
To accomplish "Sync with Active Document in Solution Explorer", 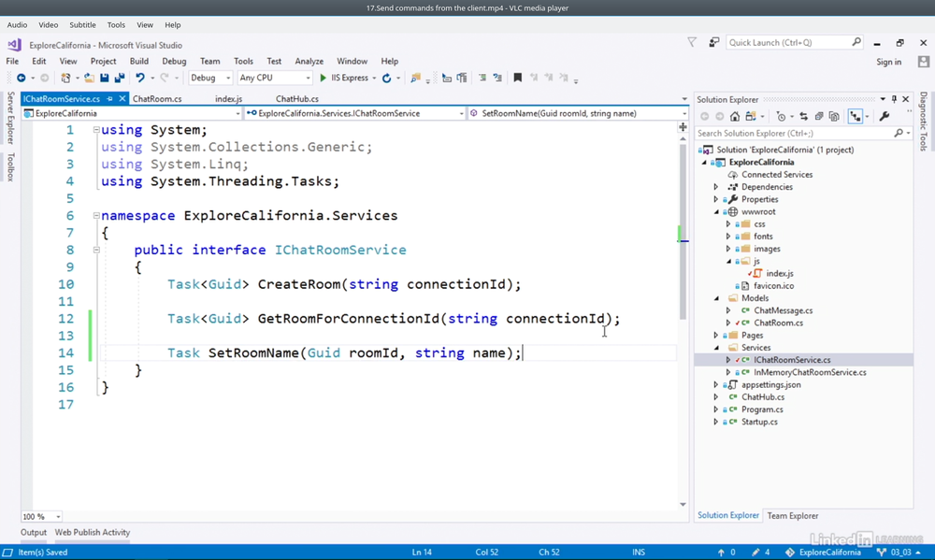I will coord(803,117).
